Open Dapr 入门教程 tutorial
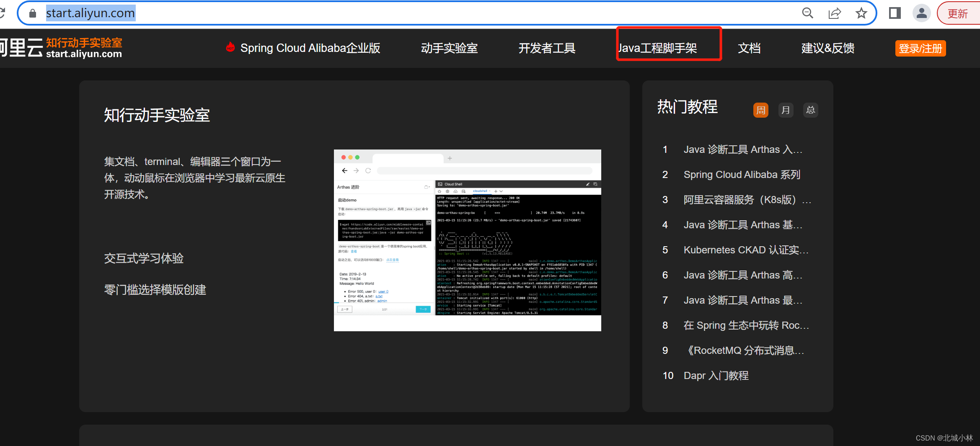 coord(716,376)
